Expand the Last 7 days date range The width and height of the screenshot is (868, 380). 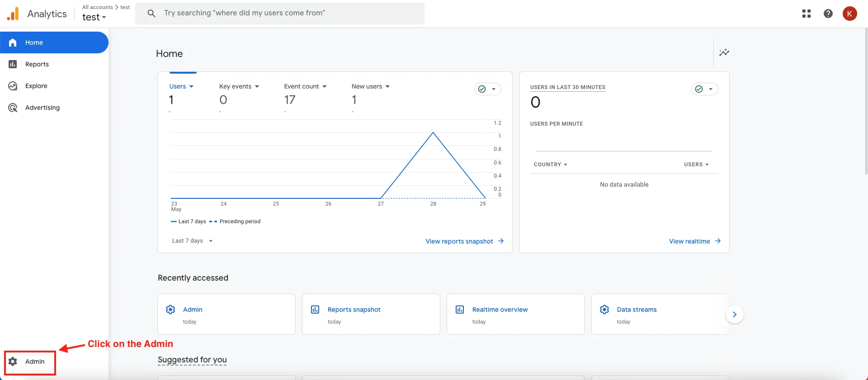click(x=192, y=241)
